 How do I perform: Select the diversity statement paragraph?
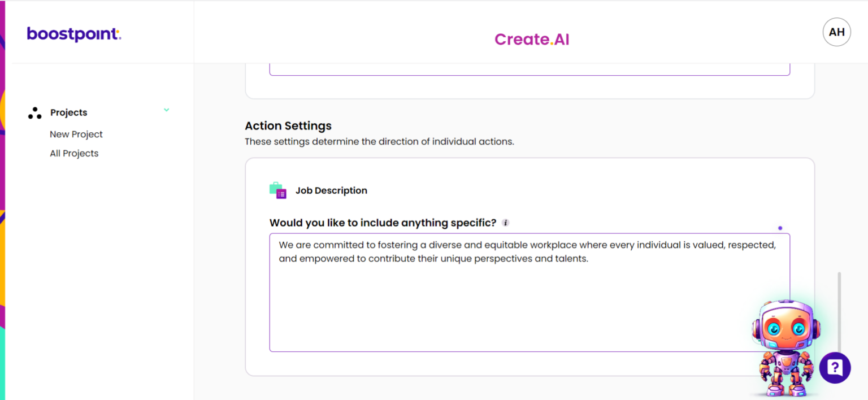click(x=527, y=251)
